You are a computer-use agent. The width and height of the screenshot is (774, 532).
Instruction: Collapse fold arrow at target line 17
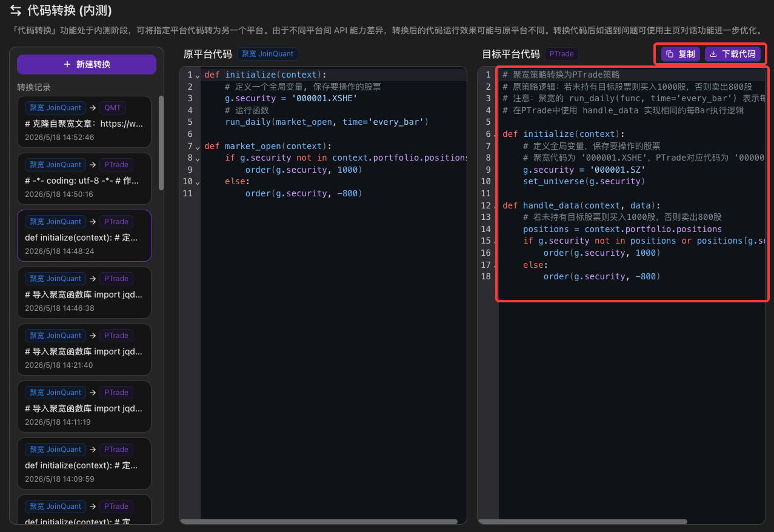pyautogui.click(x=496, y=265)
